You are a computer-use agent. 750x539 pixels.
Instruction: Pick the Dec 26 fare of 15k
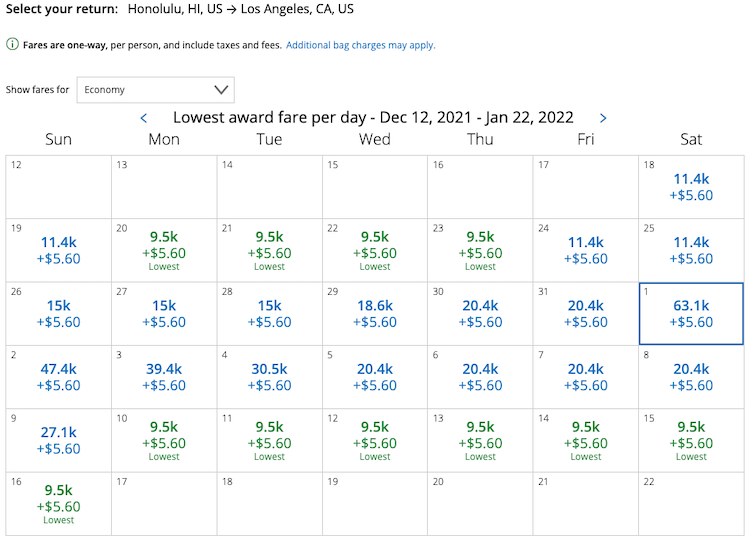(x=58, y=314)
